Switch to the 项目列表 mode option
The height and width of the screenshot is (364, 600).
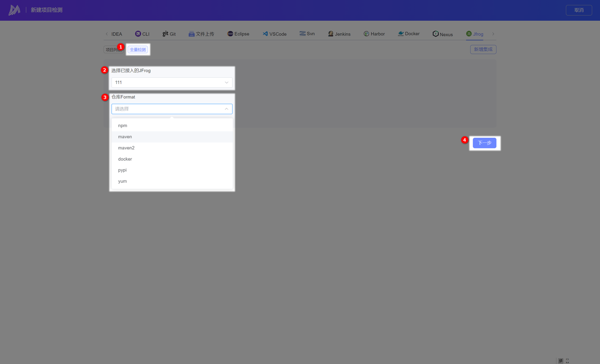(x=111, y=50)
